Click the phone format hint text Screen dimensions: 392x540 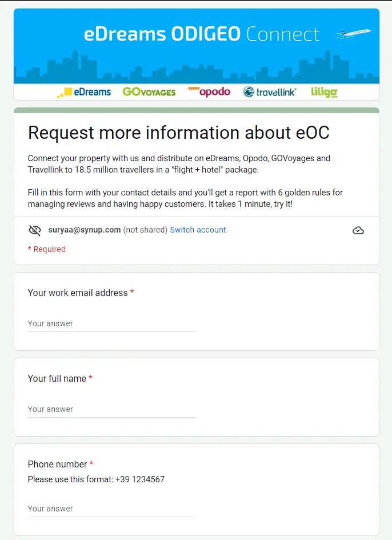96,479
